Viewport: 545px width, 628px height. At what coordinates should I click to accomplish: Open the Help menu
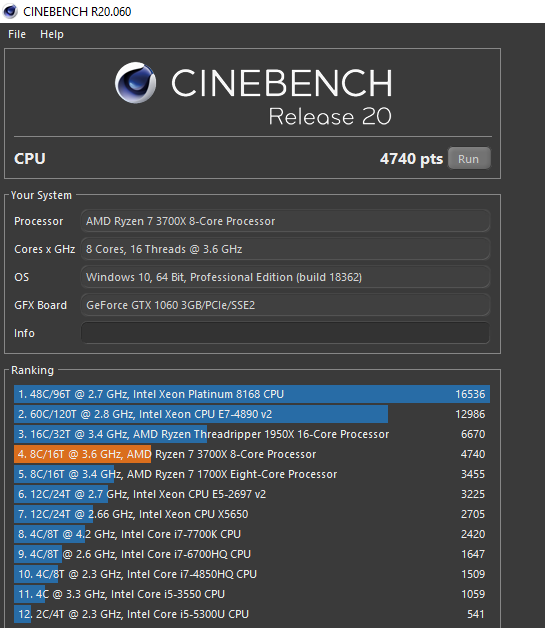(52, 34)
